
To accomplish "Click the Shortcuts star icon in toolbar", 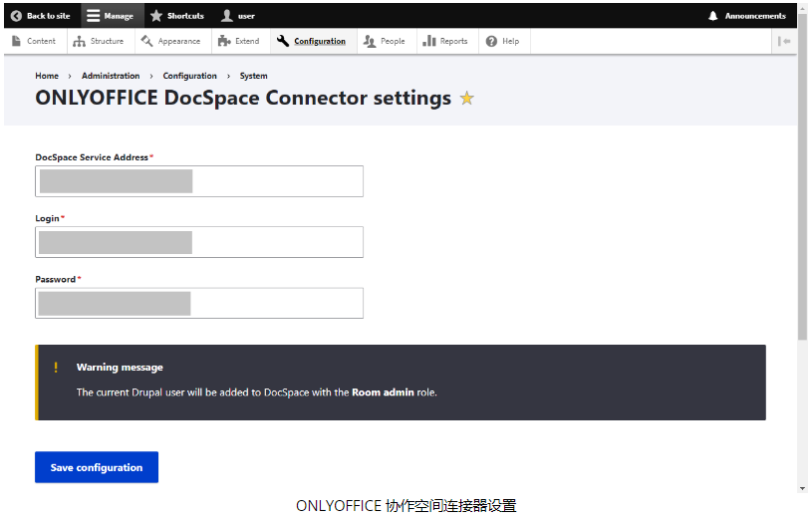I will [155, 16].
